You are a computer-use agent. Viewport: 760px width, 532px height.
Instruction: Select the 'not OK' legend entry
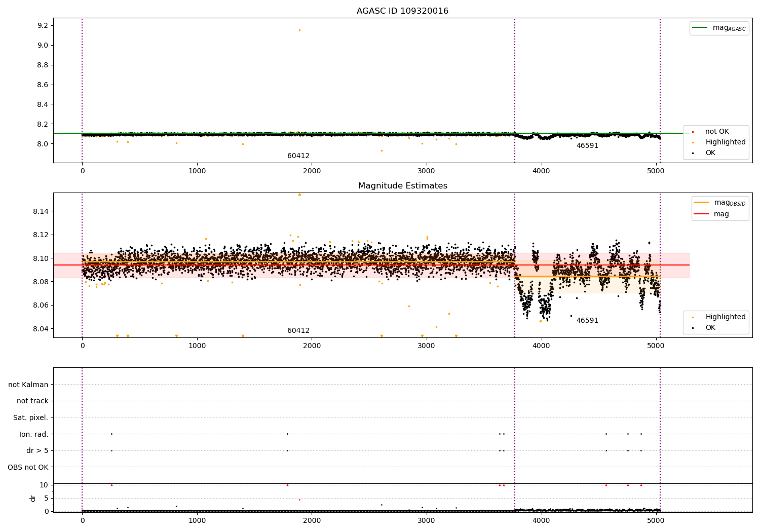(x=717, y=132)
